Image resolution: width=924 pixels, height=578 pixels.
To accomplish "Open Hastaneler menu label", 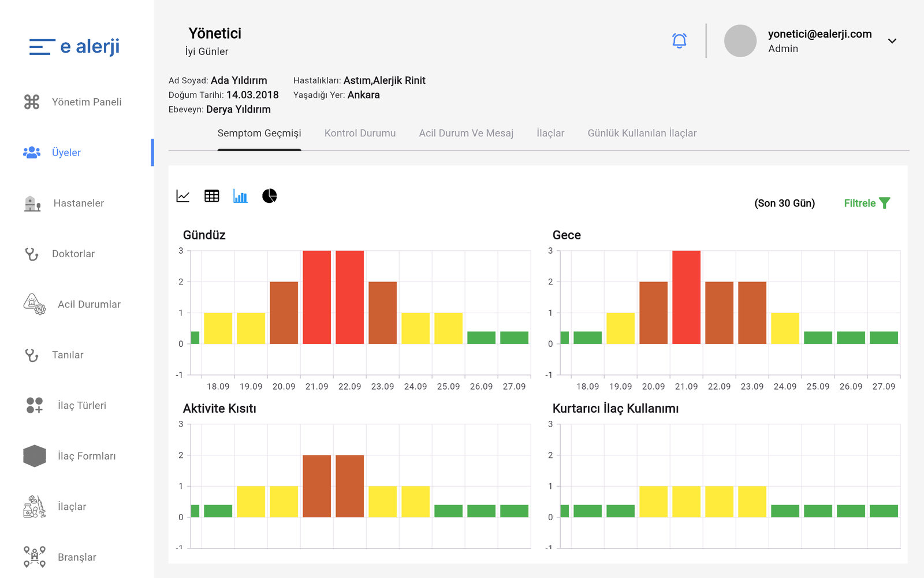I will [x=79, y=203].
